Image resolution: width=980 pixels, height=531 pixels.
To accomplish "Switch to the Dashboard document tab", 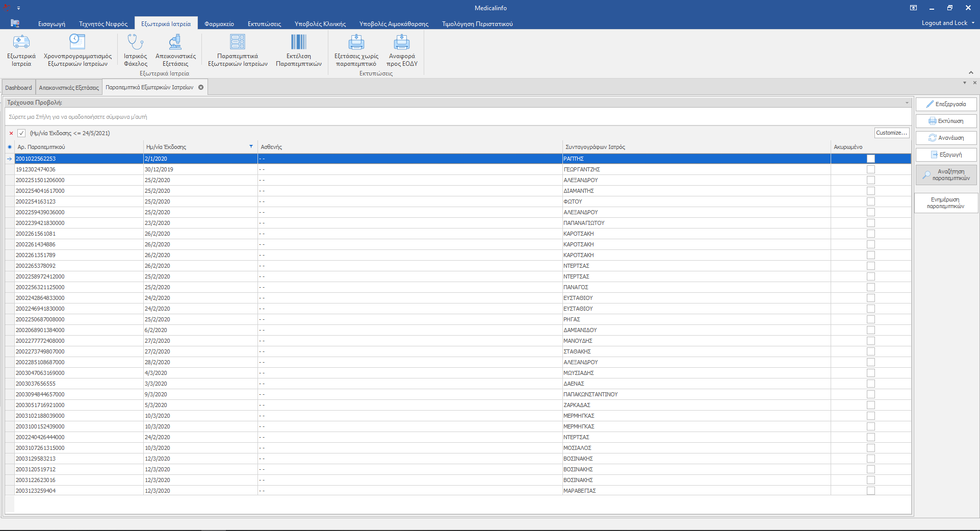I will (18, 88).
